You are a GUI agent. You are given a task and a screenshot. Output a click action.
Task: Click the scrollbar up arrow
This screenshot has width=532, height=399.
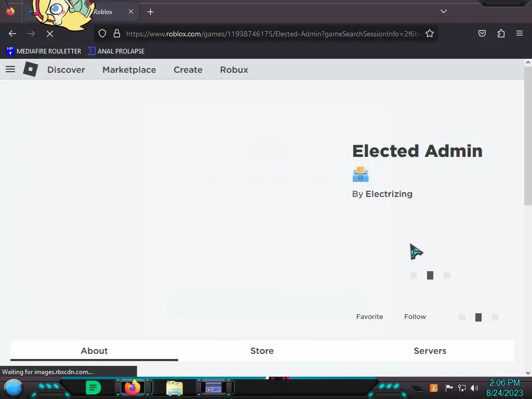528,62
